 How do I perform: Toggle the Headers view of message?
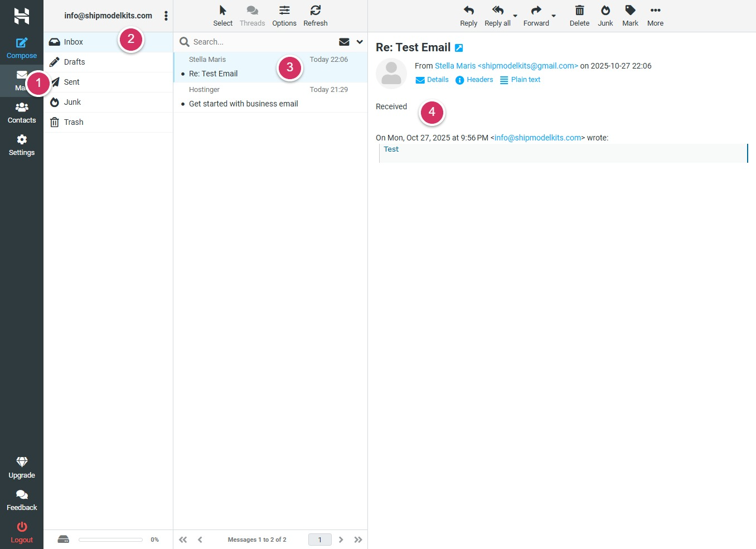coord(474,80)
